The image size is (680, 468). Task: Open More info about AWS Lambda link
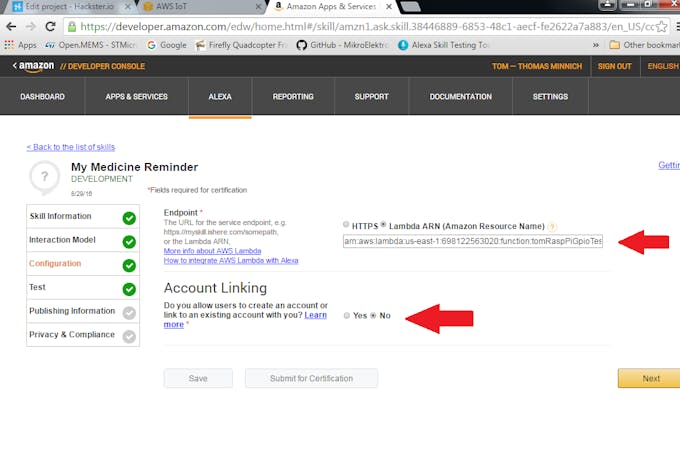point(212,251)
